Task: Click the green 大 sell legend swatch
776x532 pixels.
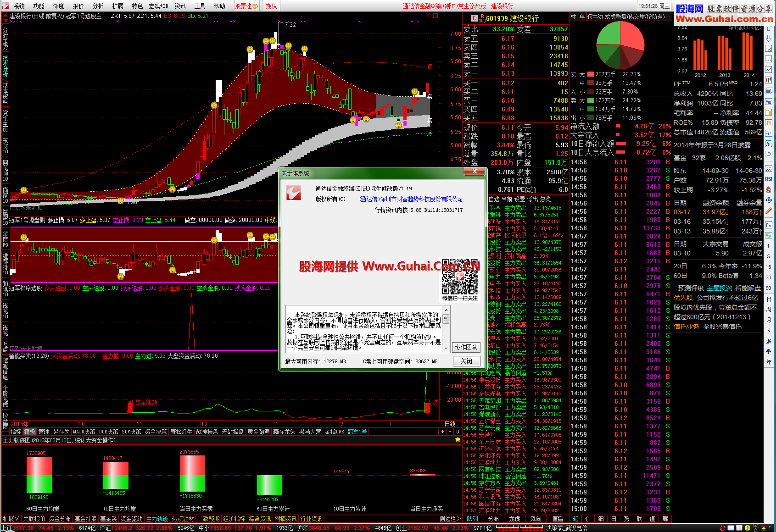Action: pyautogui.click(x=591, y=100)
